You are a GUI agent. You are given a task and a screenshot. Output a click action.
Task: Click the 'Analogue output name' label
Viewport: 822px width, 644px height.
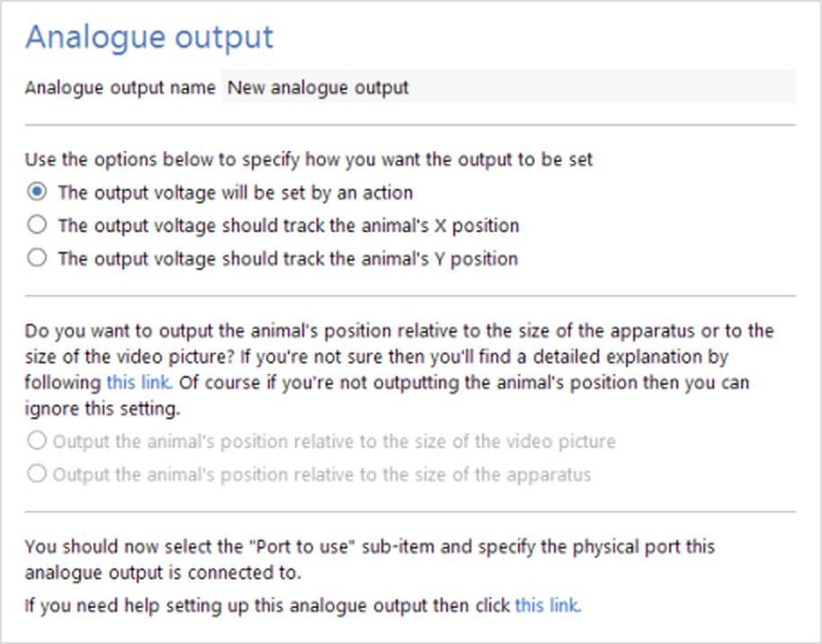point(120,87)
